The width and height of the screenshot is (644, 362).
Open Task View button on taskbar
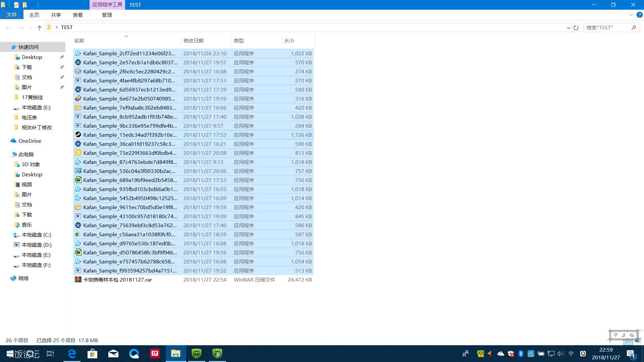[x=50, y=354]
